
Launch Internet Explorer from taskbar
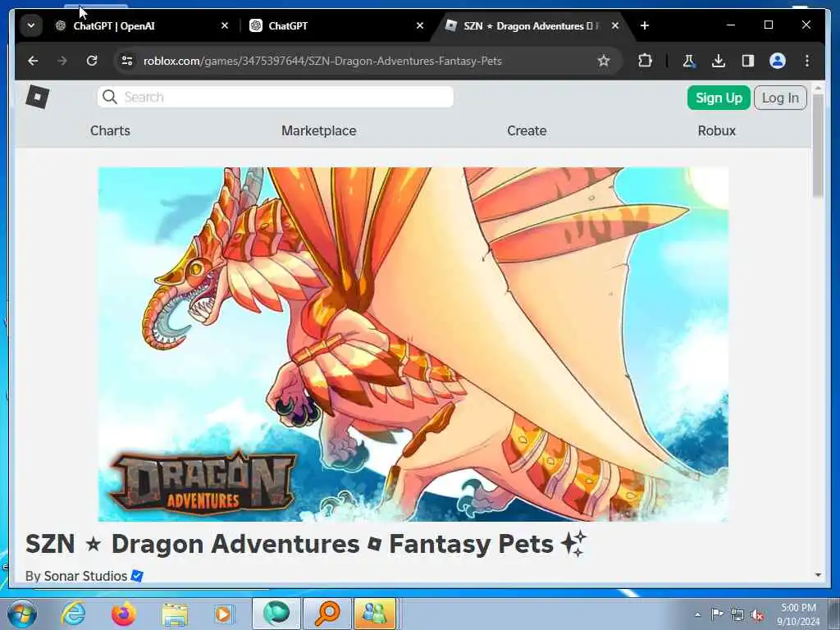tap(73, 614)
